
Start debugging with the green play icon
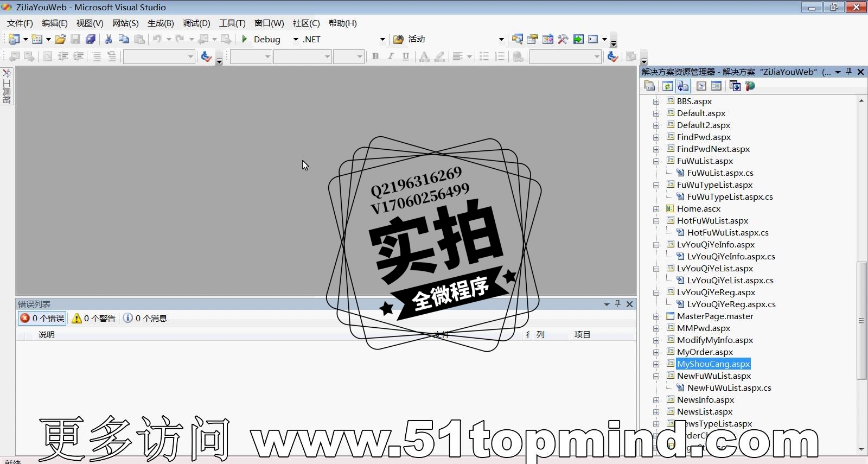point(245,39)
